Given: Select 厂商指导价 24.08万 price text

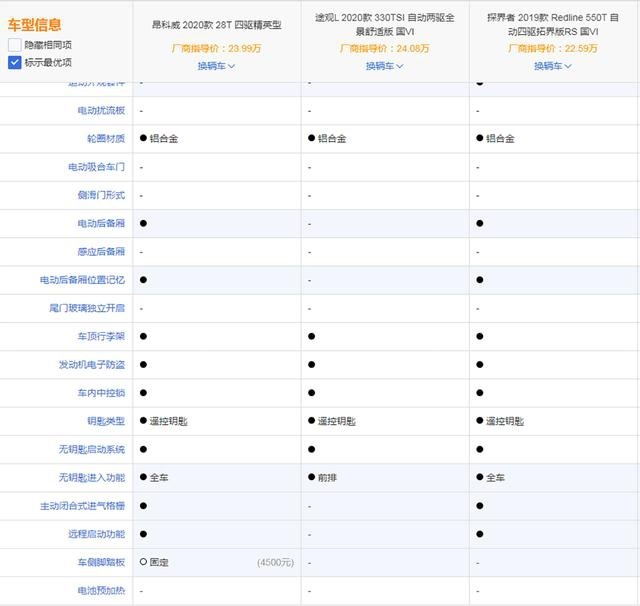Looking at the screenshot, I should [384, 49].
